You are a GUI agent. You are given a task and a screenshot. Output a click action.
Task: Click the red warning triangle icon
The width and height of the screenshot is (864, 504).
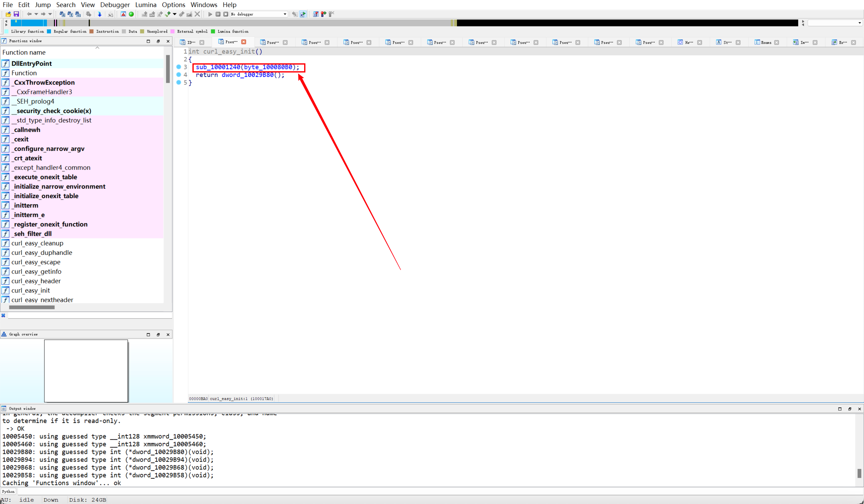[123, 14]
